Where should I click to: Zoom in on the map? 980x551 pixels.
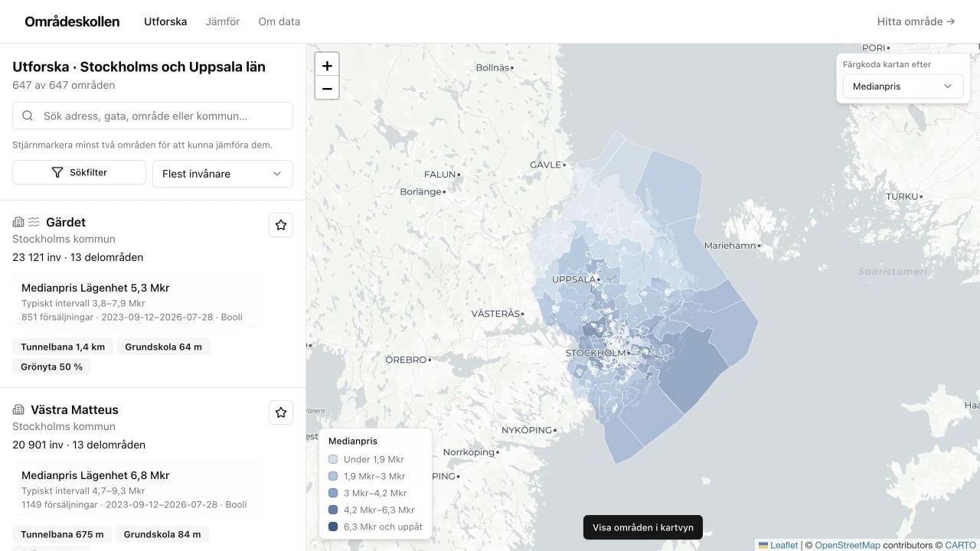(327, 65)
